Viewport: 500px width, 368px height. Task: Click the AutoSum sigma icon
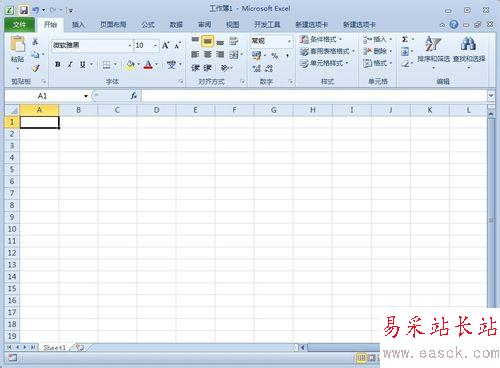405,39
